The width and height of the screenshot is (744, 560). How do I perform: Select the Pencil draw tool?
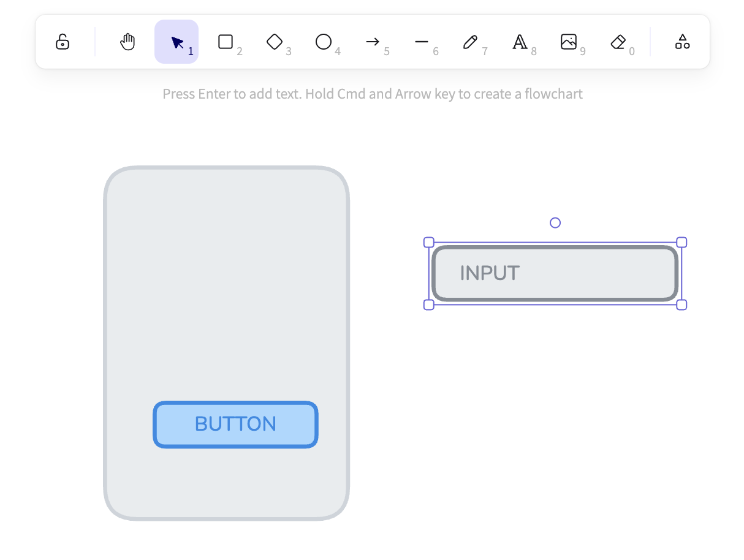pyautogui.click(x=471, y=42)
